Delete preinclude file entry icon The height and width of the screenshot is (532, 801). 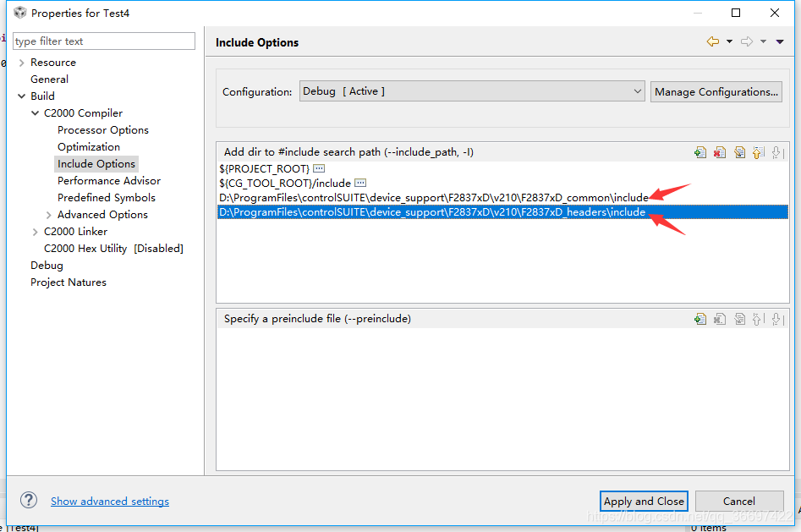(720, 319)
